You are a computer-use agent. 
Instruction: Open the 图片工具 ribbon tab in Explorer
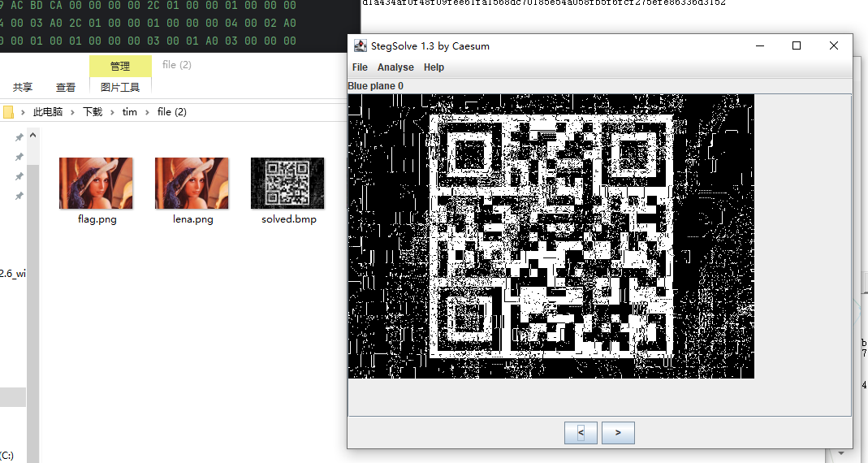[x=120, y=87]
